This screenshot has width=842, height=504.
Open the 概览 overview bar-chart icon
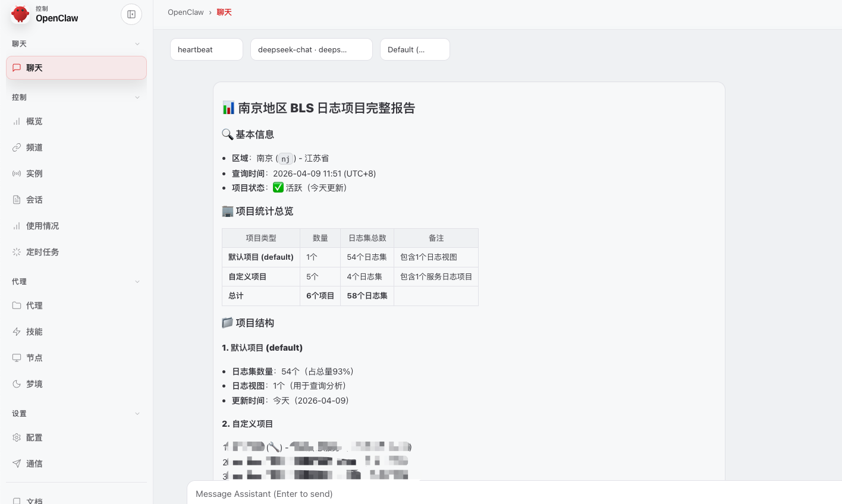coord(17,121)
